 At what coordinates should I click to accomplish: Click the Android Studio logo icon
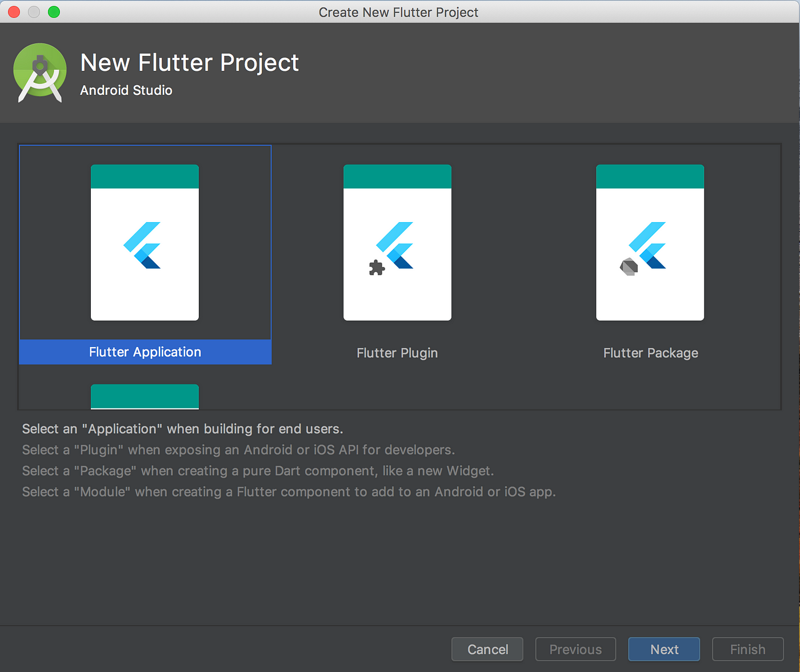tap(40, 73)
